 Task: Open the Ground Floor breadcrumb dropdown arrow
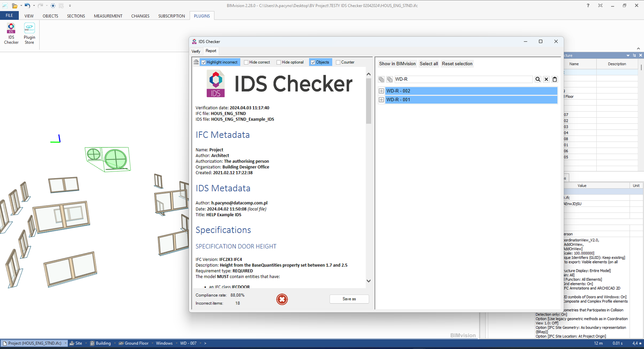click(x=152, y=343)
